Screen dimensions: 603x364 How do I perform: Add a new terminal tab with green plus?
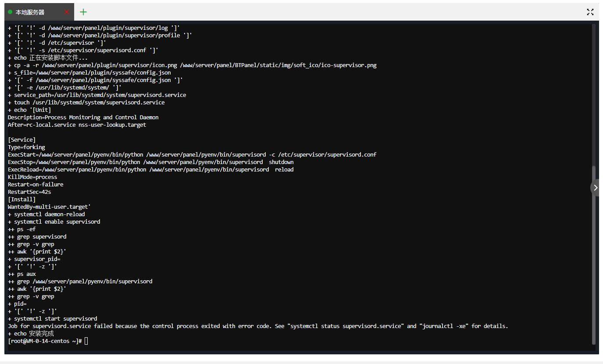click(x=83, y=12)
